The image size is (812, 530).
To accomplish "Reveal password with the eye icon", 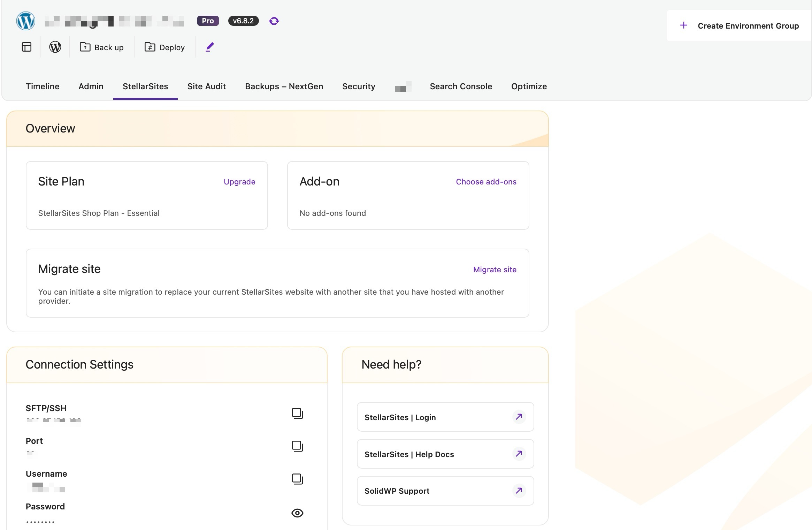I will click(297, 513).
